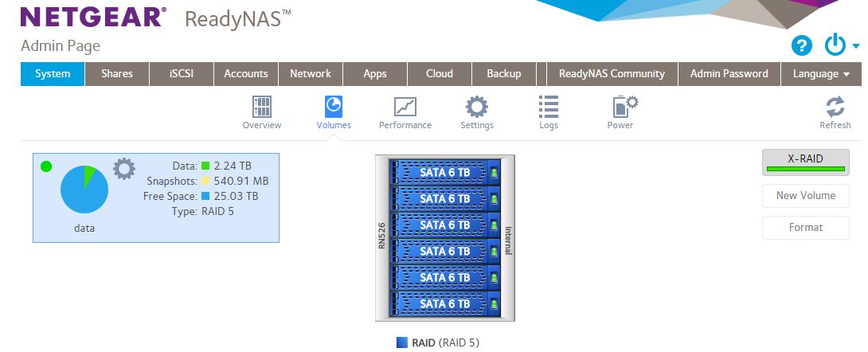Refresh the admin page
Image resolution: width=868 pixels, height=352 pixels.
pyautogui.click(x=835, y=111)
